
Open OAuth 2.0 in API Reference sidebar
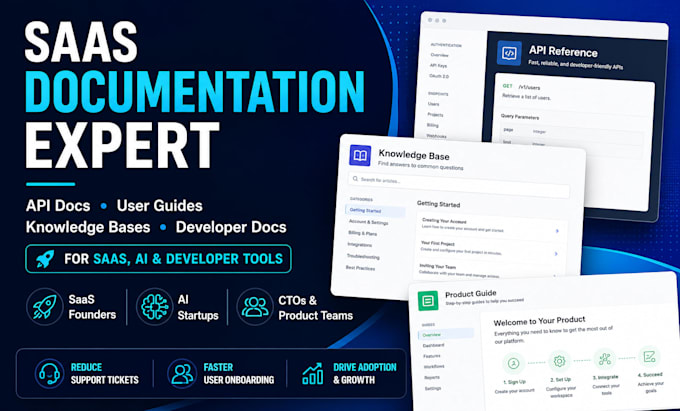pos(439,76)
